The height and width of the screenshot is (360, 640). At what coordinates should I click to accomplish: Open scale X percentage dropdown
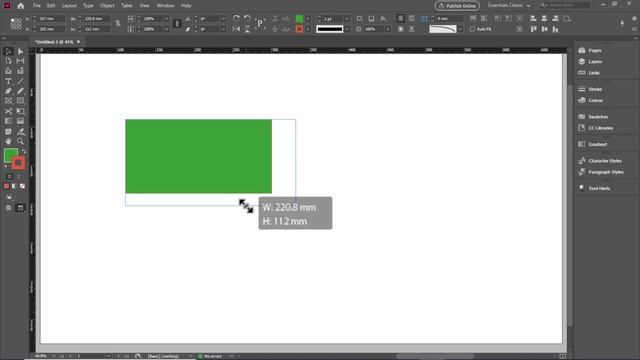pyautogui.click(x=166, y=19)
